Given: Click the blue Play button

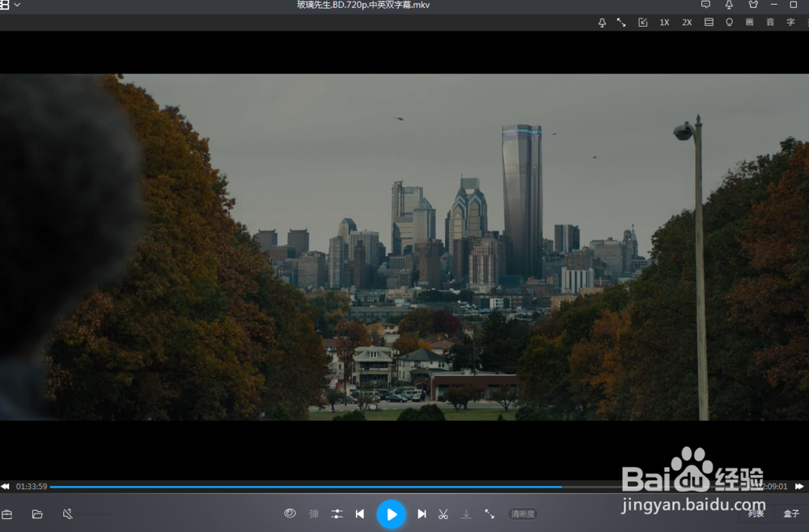Looking at the screenshot, I should (391, 514).
